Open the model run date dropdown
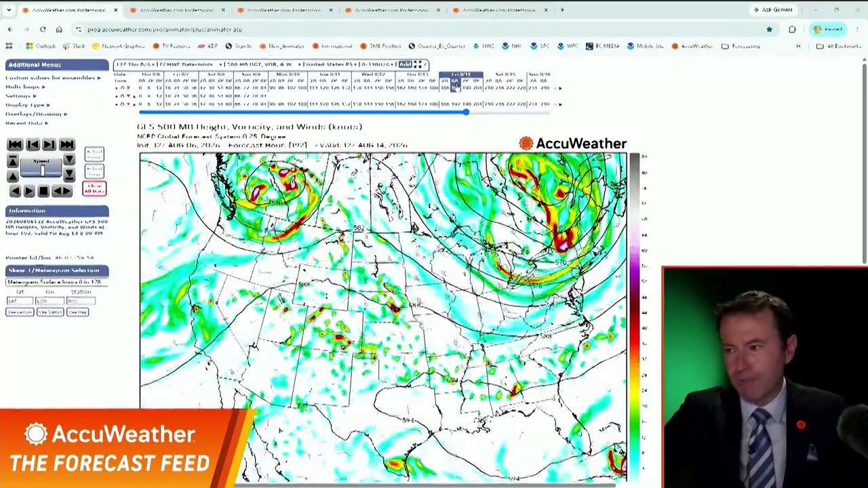868x488 pixels. click(136, 64)
